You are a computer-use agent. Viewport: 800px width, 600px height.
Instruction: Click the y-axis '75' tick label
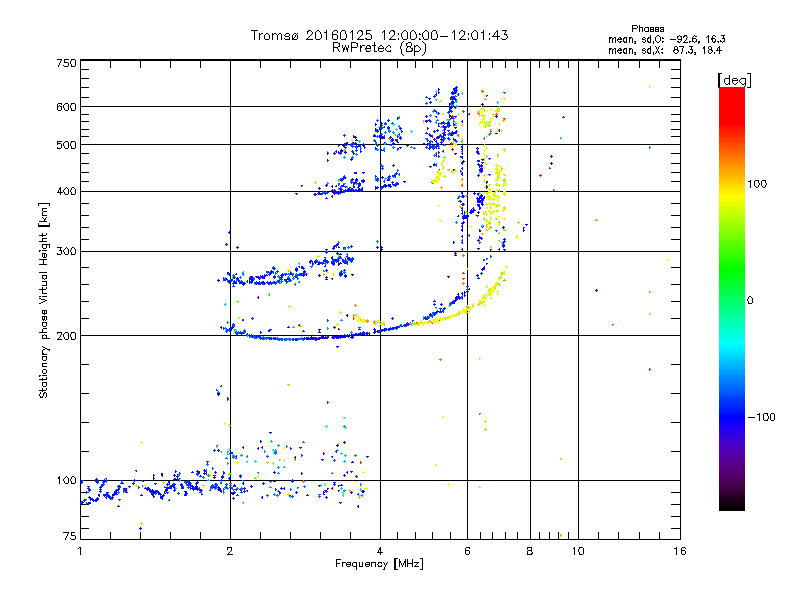70,536
